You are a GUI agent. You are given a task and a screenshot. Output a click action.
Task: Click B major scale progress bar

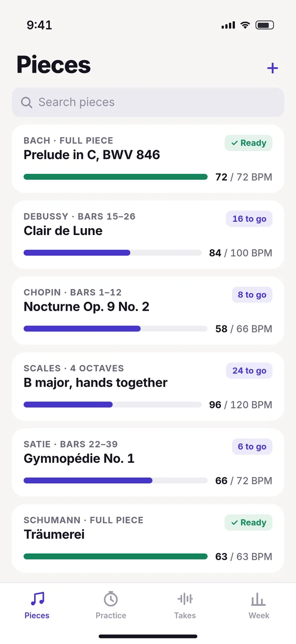112,404
